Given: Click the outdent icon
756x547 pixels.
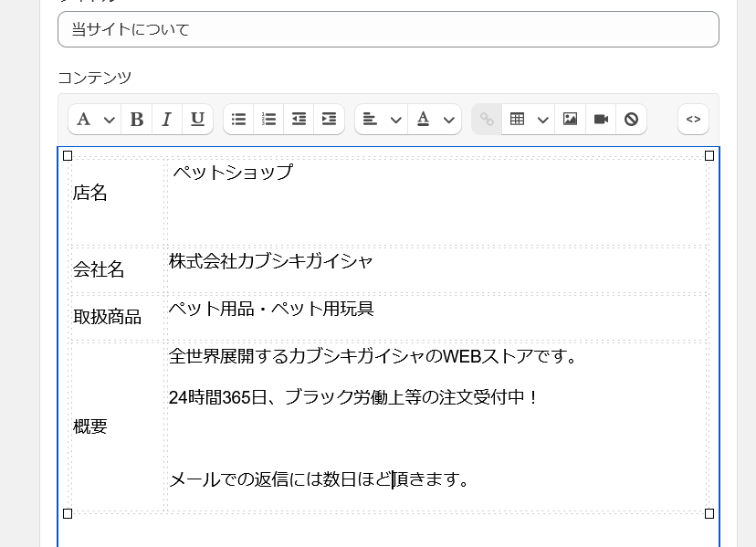Looking at the screenshot, I should click(299, 120).
